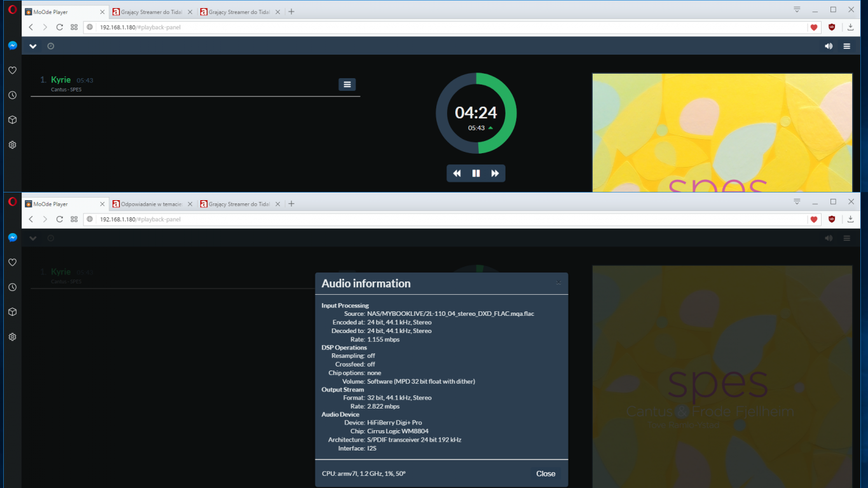Image resolution: width=868 pixels, height=488 pixels.
Task: Open Opera menu logo in top window
Action: (12, 10)
